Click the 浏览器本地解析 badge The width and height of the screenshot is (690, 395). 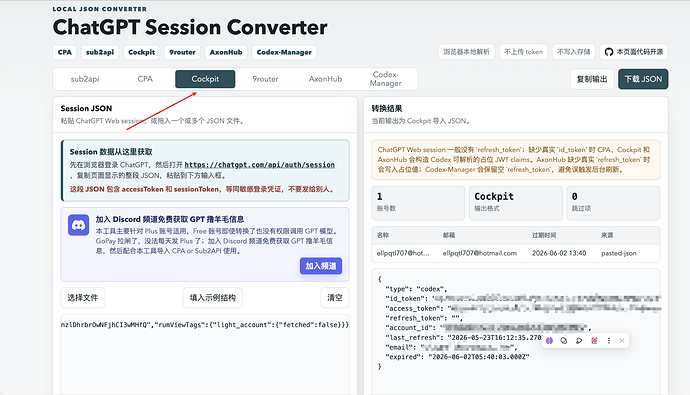(x=466, y=52)
